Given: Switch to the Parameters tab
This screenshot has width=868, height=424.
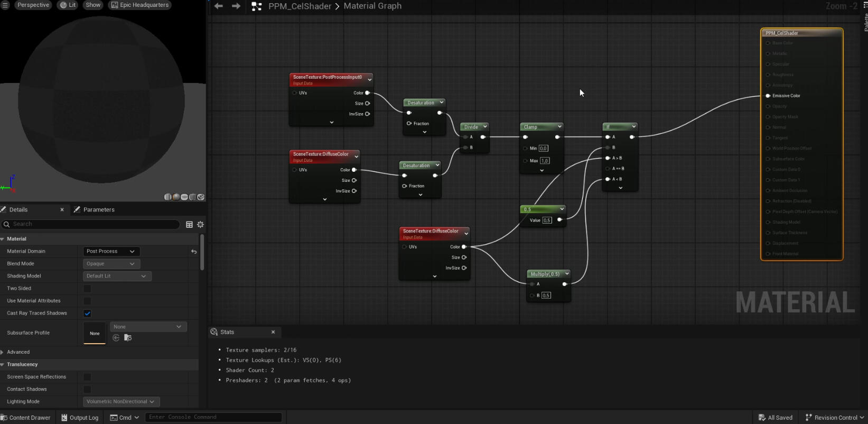Looking at the screenshot, I should pos(98,210).
